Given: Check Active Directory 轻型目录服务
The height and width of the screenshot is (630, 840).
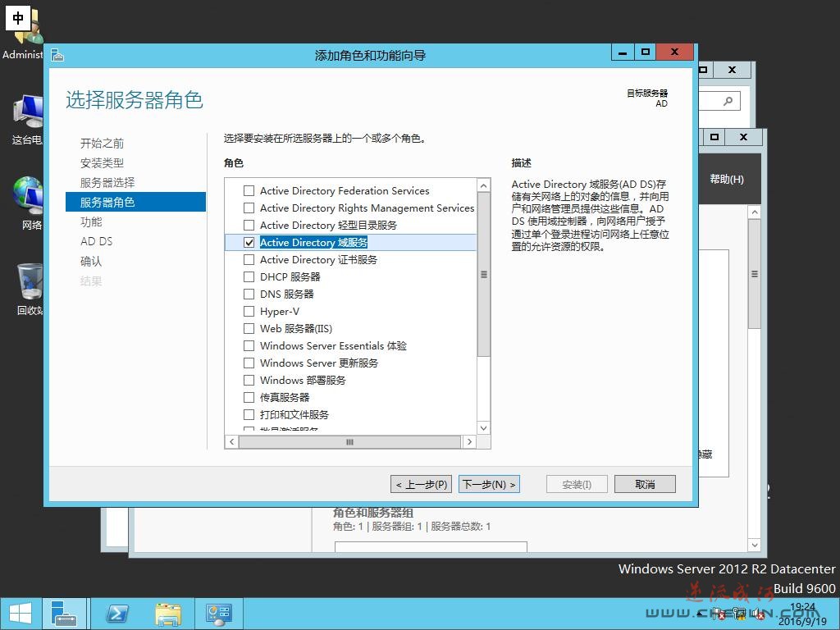Looking at the screenshot, I should [249, 225].
